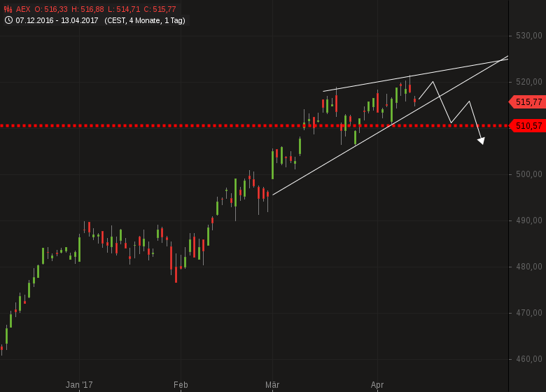The width and height of the screenshot is (546, 392).
Task: Select the Feb label on time axis
Action: pyautogui.click(x=181, y=384)
